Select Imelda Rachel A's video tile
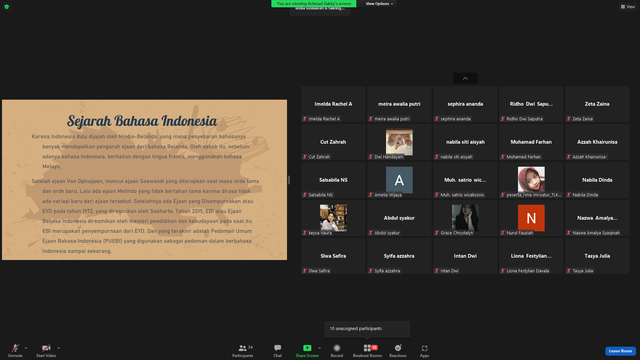This screenshot has width=640, height=360. pos(333,104)
